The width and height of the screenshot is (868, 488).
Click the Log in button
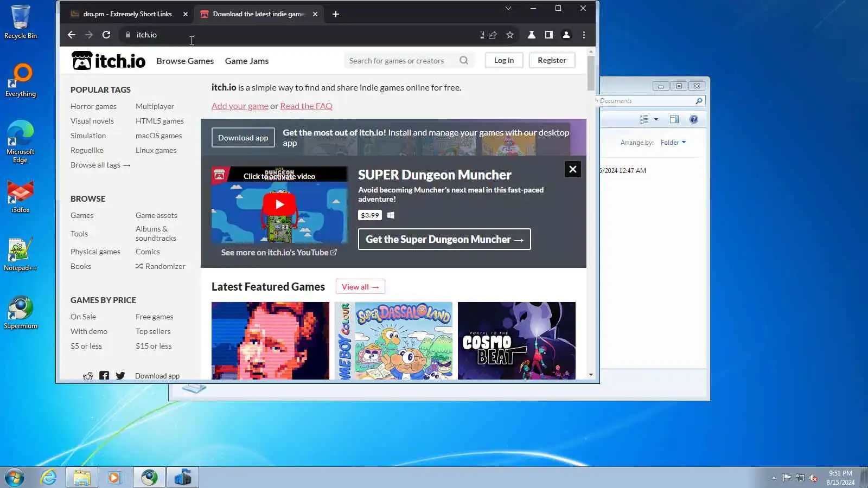[504, 60]
